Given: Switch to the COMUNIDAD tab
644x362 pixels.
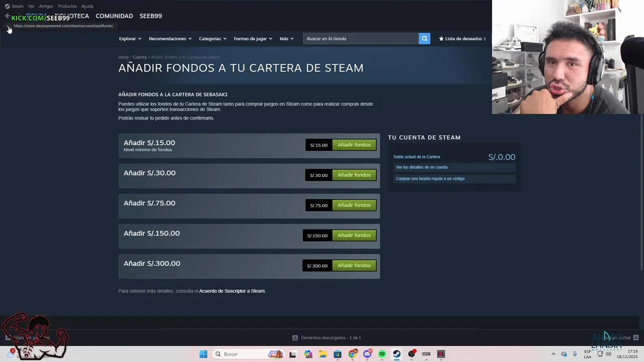Looking at the screenshot, I should coord(114,16).
